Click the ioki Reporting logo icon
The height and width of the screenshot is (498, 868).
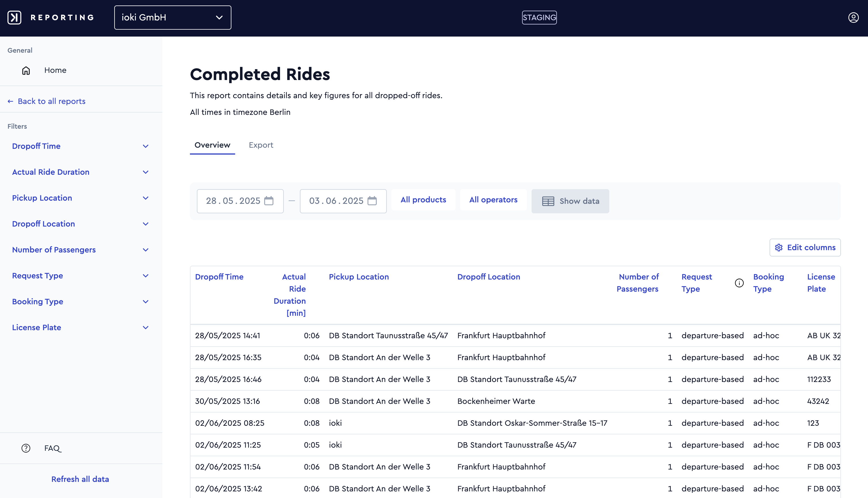point(14,18)
